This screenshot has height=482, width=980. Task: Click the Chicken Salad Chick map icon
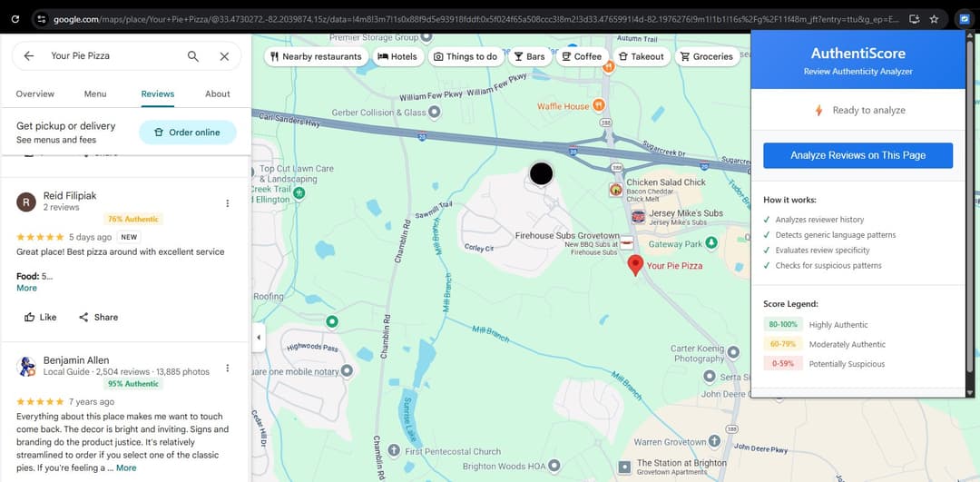click(x=616, y=190)
